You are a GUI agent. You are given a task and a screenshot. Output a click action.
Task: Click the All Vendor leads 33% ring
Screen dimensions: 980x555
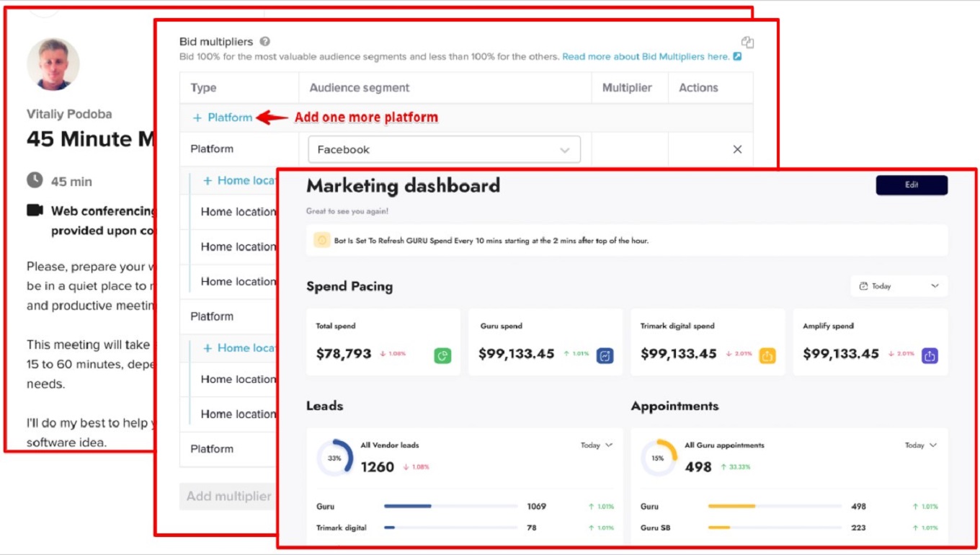(x=335, y=458)
